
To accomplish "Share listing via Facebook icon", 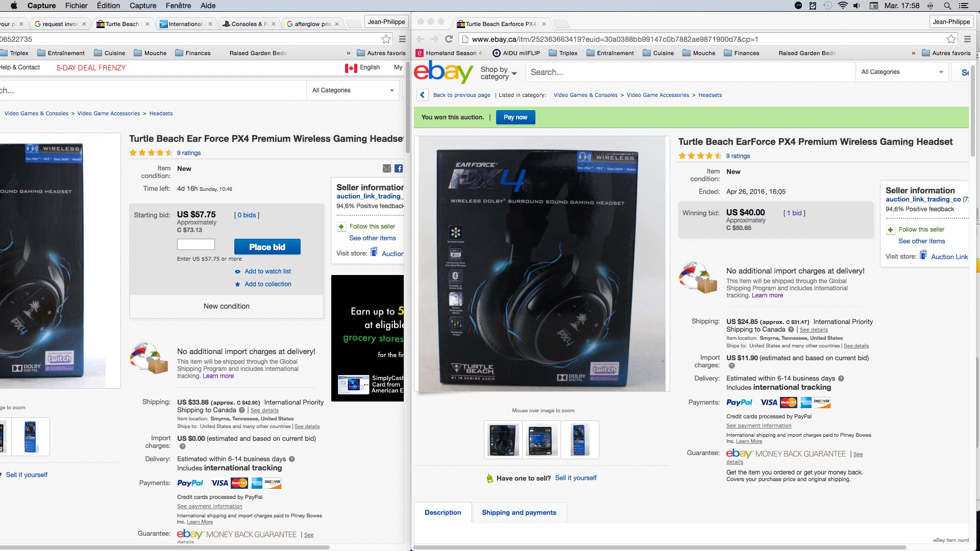I will tap(399, 169).
